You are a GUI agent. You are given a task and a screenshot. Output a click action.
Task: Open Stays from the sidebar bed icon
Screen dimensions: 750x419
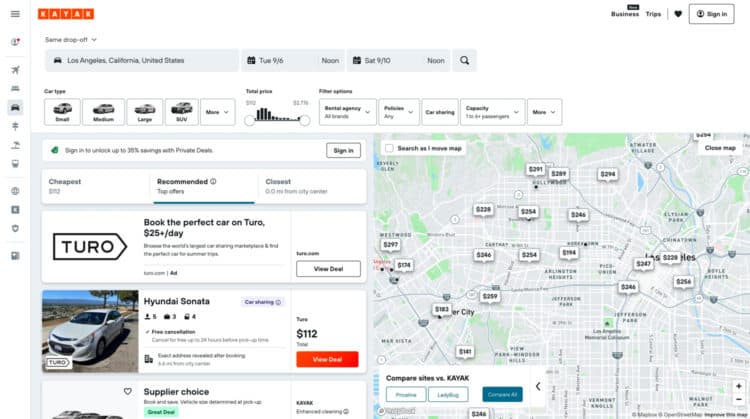[x=15, y=88]
